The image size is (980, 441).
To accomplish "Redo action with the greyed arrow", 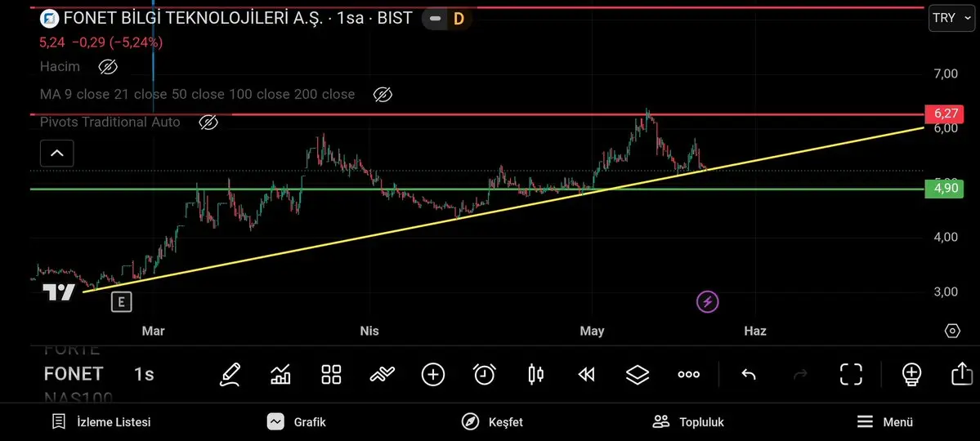I will tap(800, 374).
